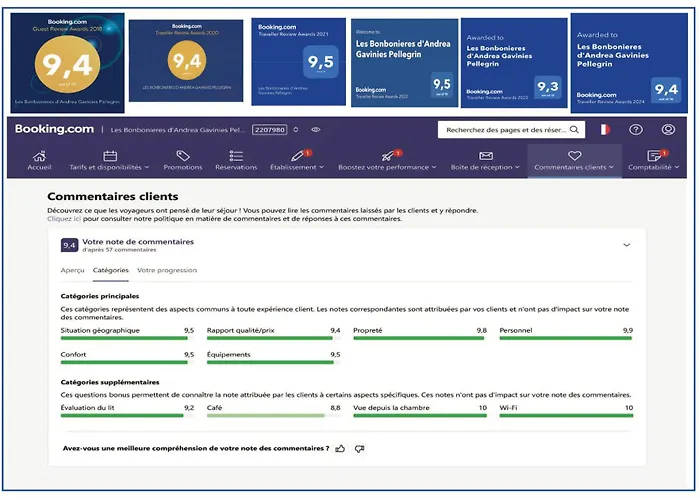Open the Traveller Review Awards 2022 thumbnail
700x500 pixels.
(404, 62)
